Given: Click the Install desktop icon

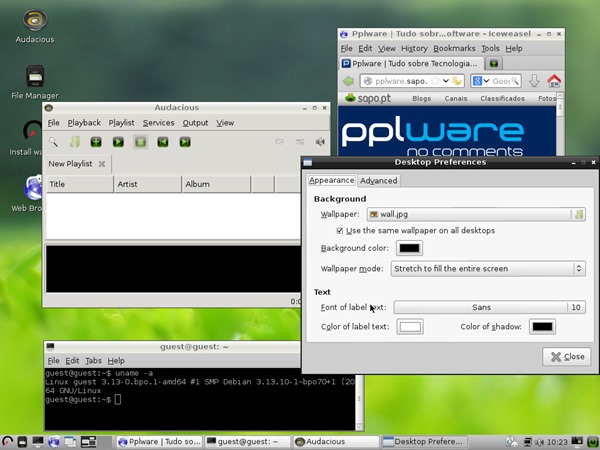Looking at the screenshot, I should [x=26, y=138].
